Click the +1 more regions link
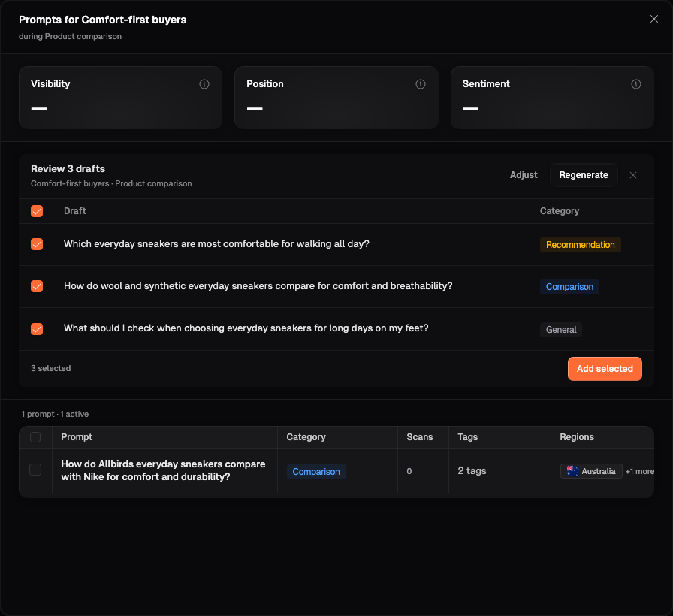The image size is (673, 616). 639,471
